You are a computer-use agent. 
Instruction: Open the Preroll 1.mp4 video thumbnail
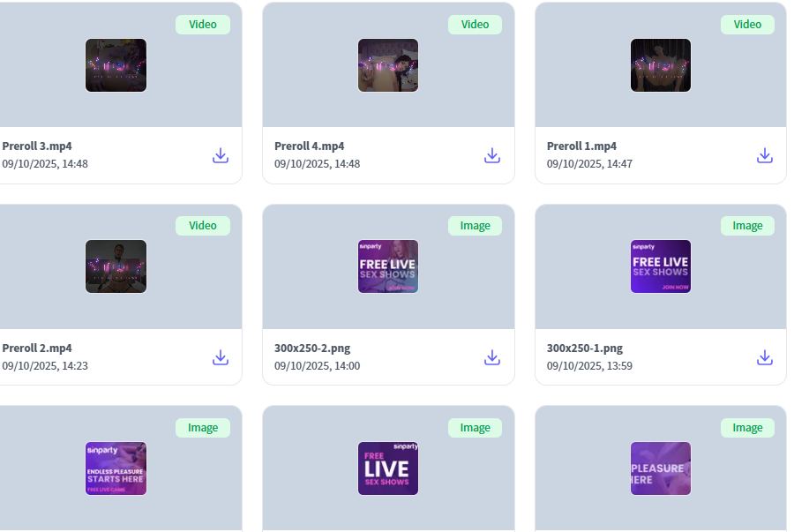661,65
